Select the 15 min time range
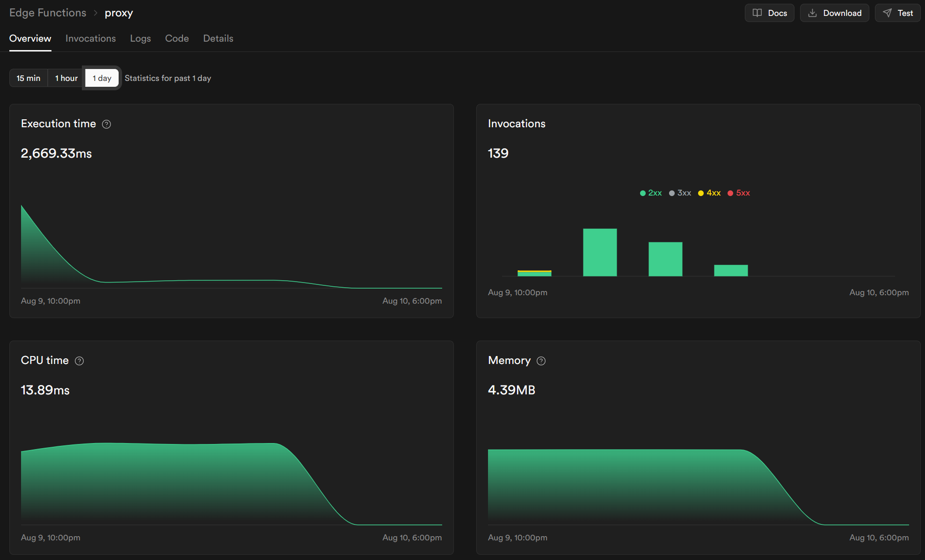 29,78
